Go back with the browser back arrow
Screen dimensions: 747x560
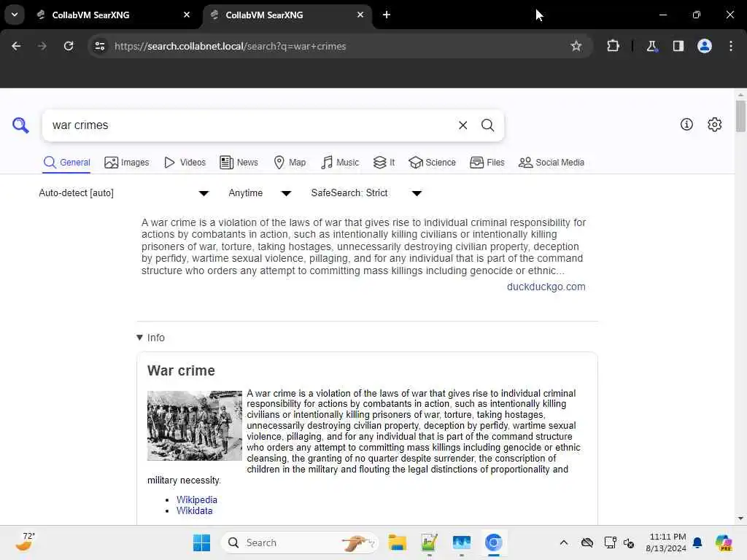(x=16, y=46)
